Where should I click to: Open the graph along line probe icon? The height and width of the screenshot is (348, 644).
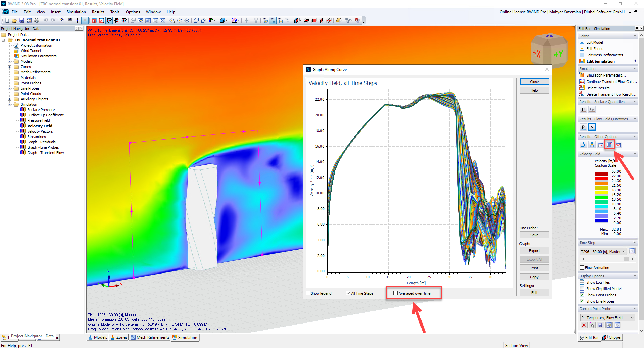click(x=609, y=145)
